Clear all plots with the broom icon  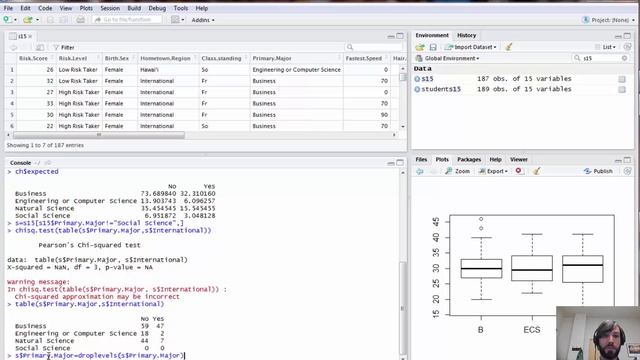pyautogui.click(x=537, y=171)
